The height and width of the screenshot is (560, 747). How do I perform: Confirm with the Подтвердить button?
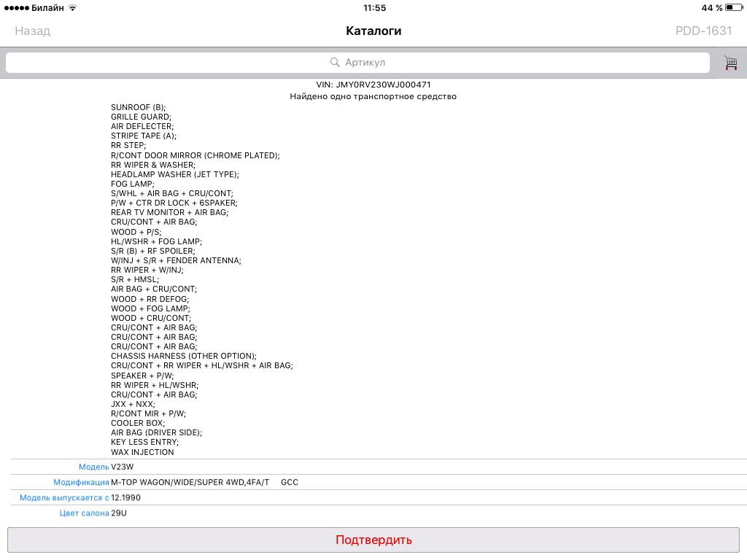point(373,540)
